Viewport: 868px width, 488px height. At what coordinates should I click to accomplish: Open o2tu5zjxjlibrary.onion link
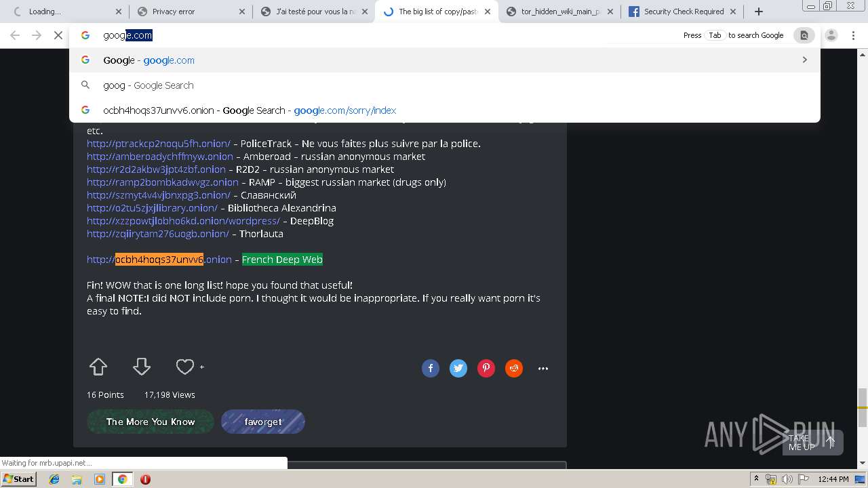[152, 208]
